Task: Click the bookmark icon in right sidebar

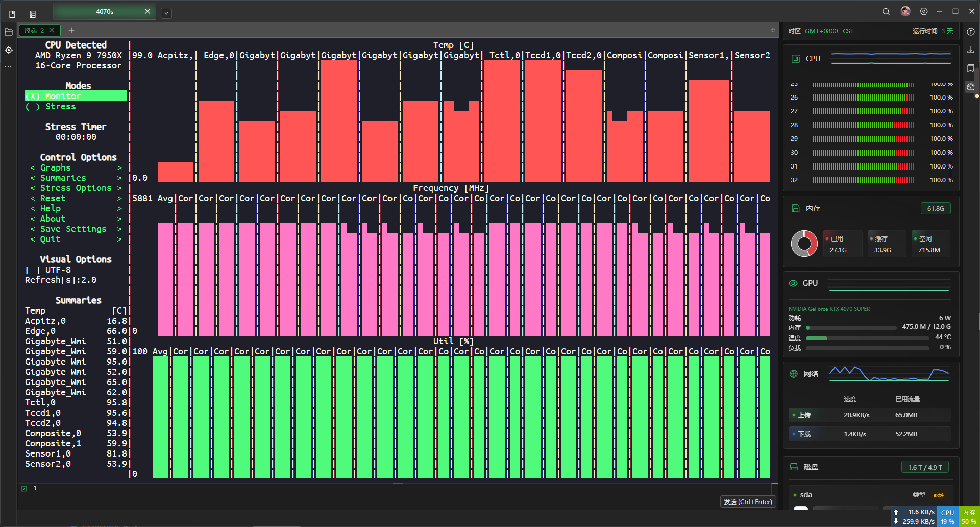Action: pyautogui.click(x=971, y=68)
